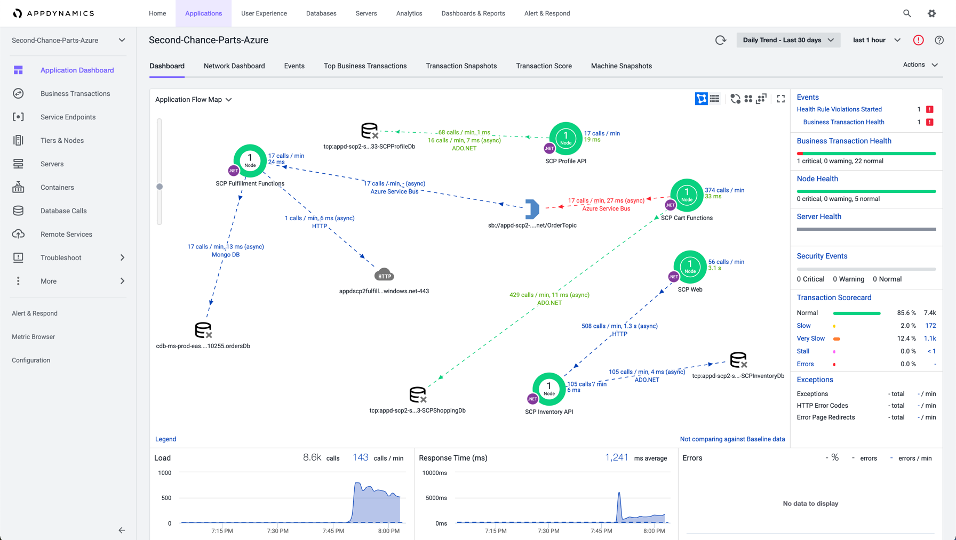
Task: Click the OrderTopic service bus icon
Action: (x=532, y=209)
